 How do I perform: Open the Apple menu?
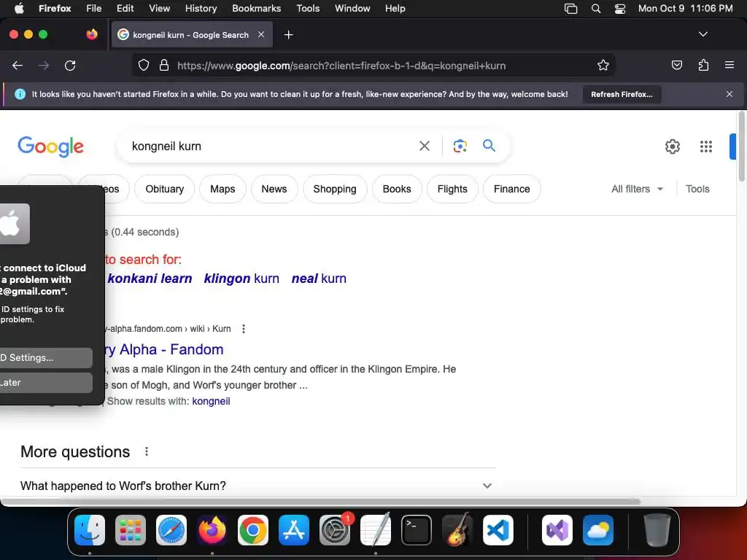tap(19, 9)
